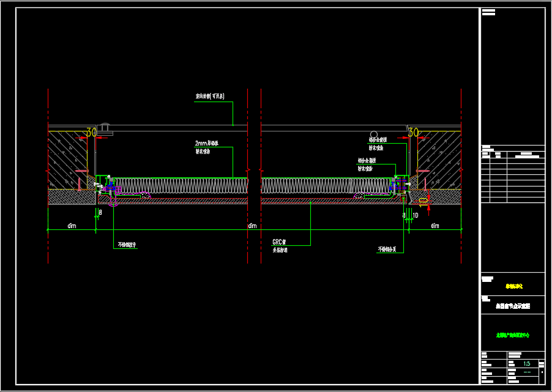Click the "dim" label between the break lines
This screenshot has height=392, width=552.
(252, 226)
